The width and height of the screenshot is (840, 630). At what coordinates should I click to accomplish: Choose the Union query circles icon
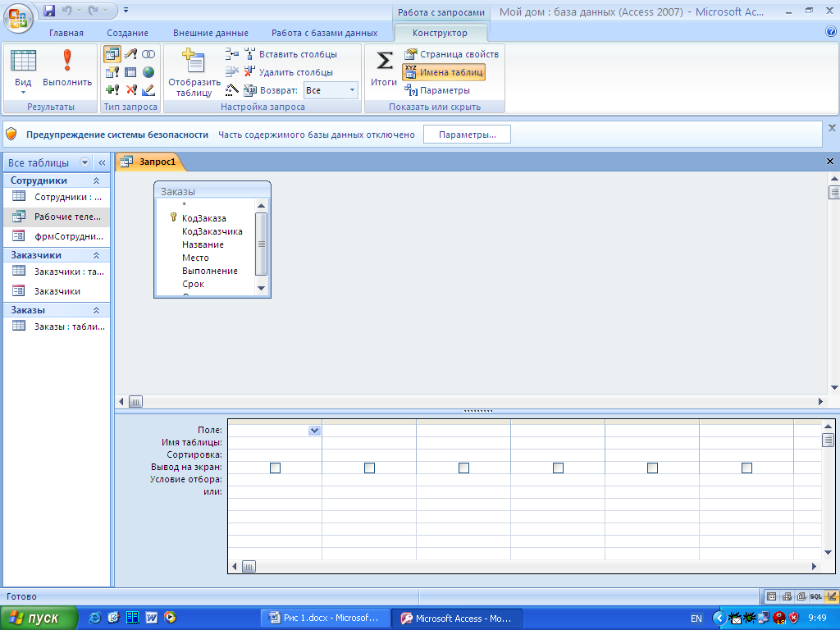pos(148,54)
